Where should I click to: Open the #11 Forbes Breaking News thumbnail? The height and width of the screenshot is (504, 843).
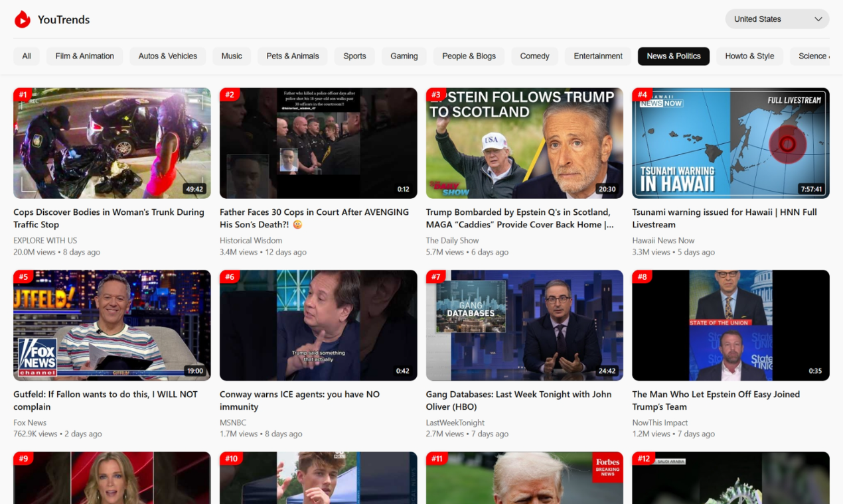(524, 477)
